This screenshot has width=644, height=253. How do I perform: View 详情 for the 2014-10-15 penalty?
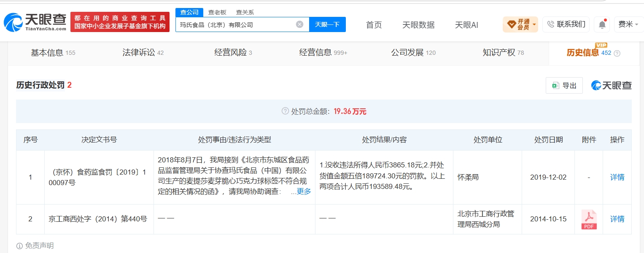coord(617,219)
